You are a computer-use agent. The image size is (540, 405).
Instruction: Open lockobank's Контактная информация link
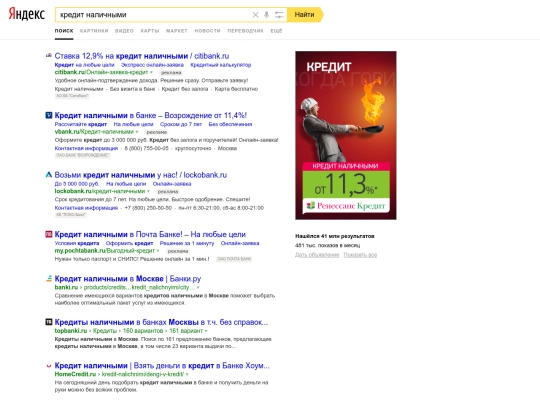pos(86,208)
